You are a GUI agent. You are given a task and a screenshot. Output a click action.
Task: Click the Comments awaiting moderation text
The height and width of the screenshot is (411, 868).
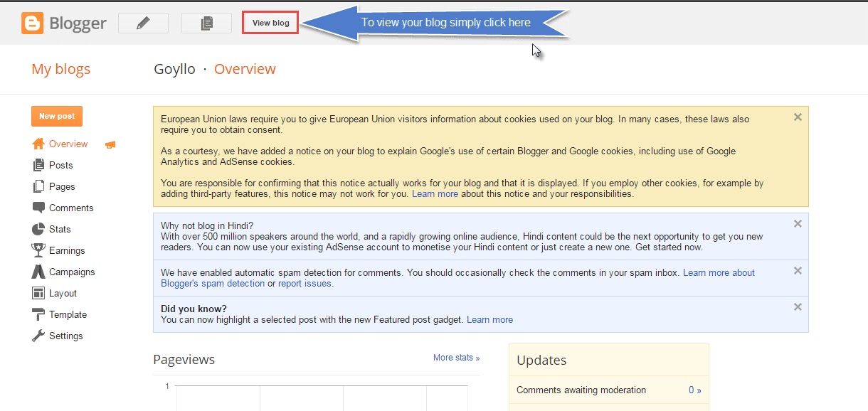click(x=581, y=390)
